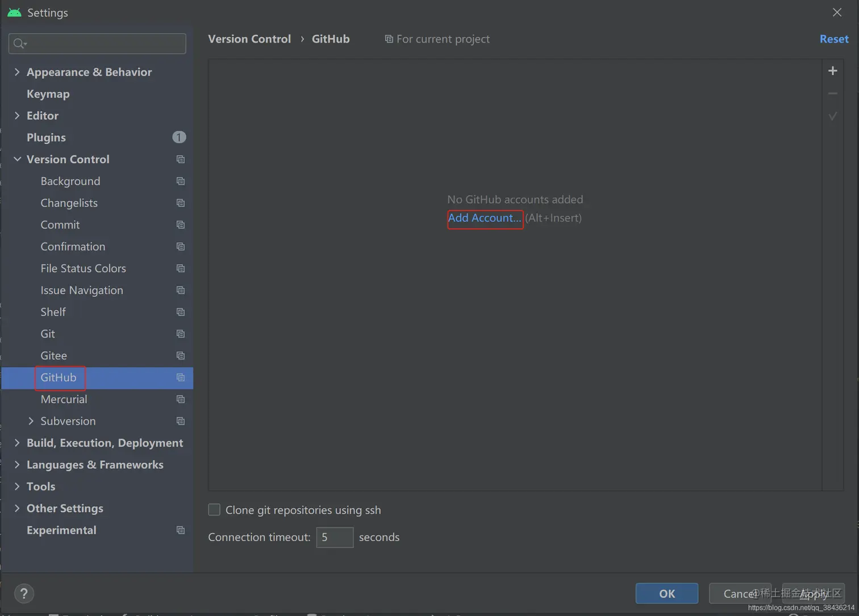The width and height of the screenshot is (859, 616).
Task: Click the search magnifier icon in settings
Action: tap(20, 44)
